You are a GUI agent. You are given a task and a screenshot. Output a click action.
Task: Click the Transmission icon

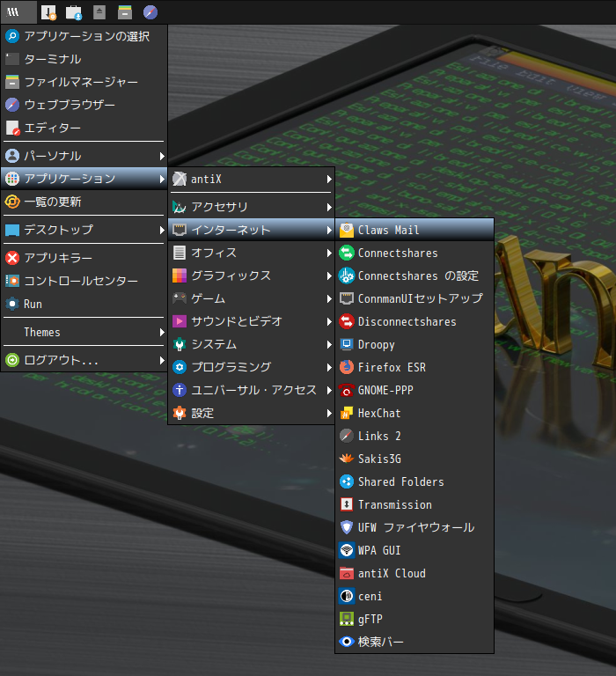click(347, 504)
